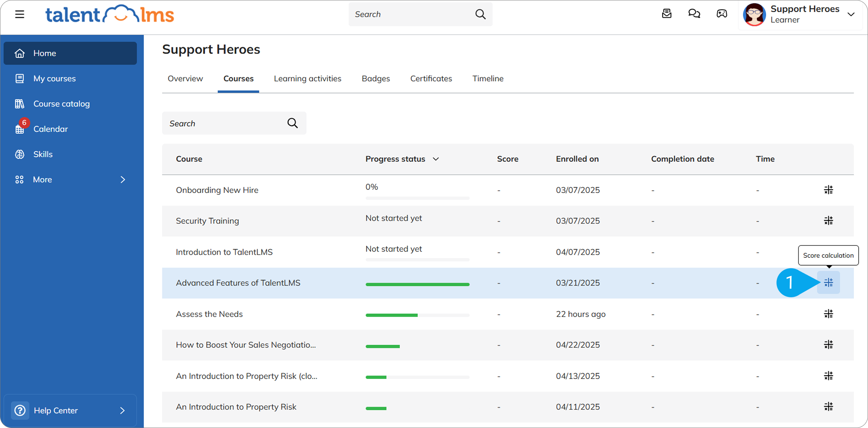Viewport: 868px width, 428px height.
Task: Open the gamification controller icon
Action: (x=722, y=14)
